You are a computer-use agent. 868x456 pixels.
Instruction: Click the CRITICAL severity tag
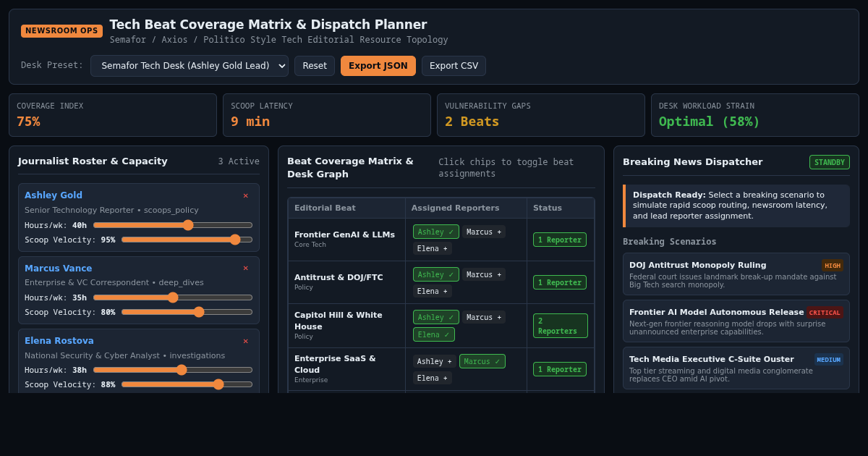click(825, 313)
